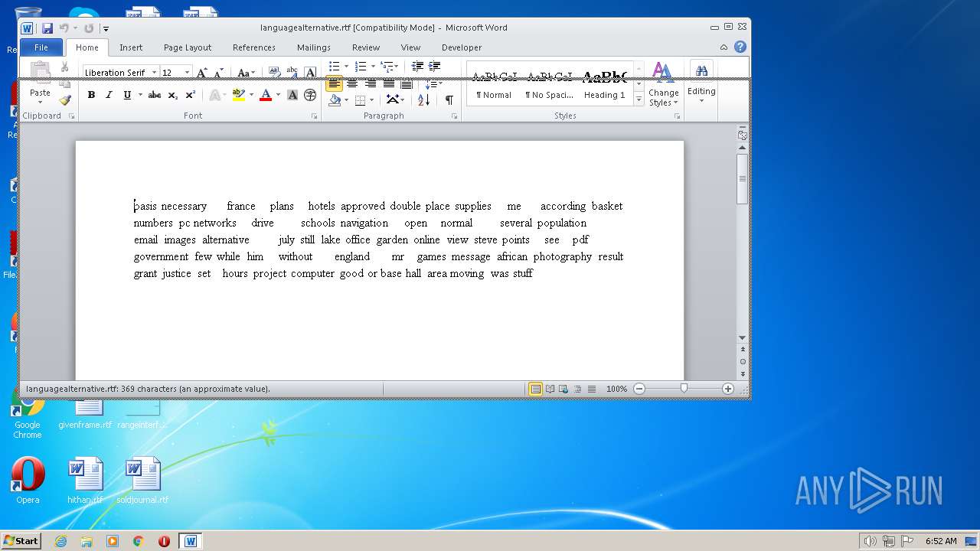Click the Justify alignment icon

(389, 83)
